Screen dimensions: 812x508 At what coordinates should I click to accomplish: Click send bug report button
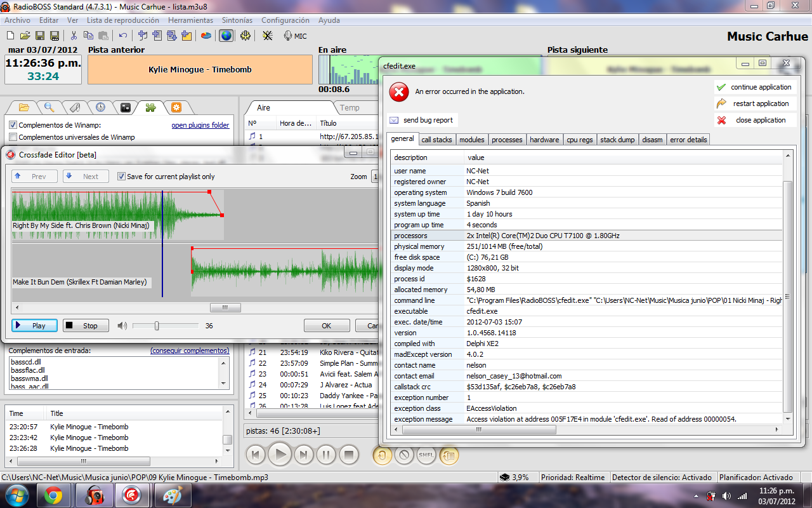click(421, 120)
